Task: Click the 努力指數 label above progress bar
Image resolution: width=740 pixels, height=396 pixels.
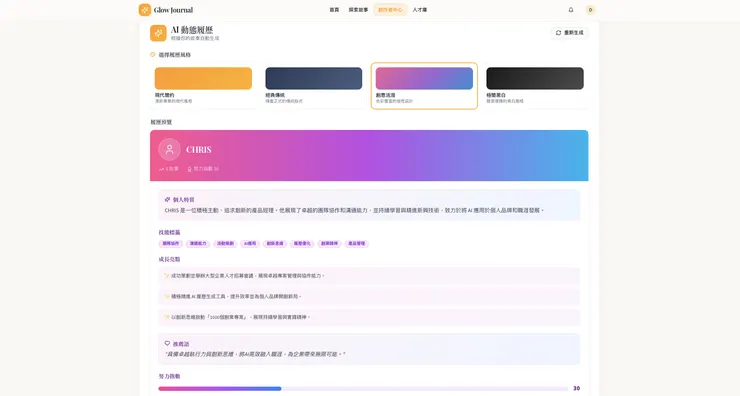Action: 169,376
